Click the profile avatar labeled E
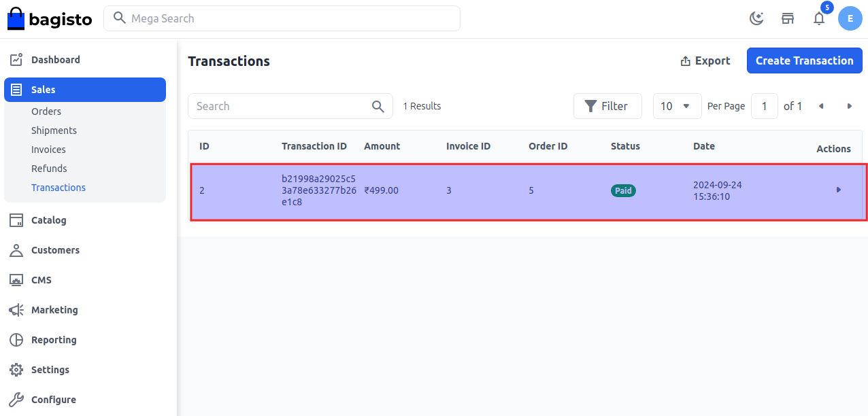This screenshot has width=868, height=416. [850, 18]
